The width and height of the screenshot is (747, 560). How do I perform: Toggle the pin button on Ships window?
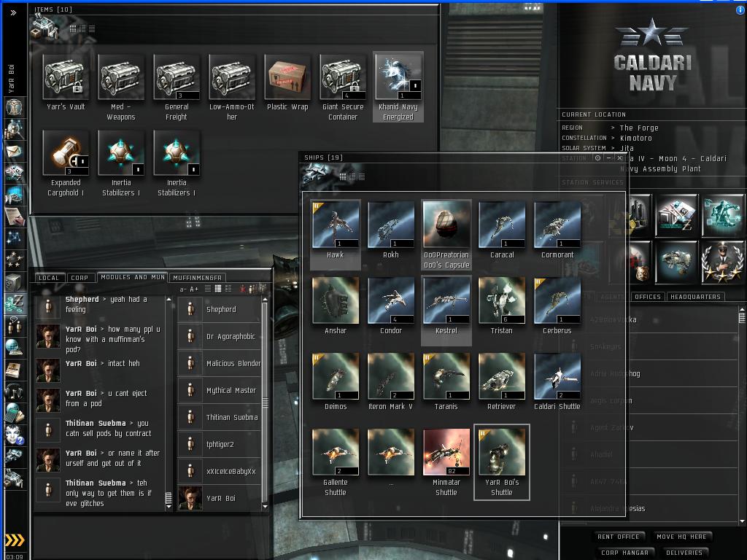pyautogui.click(x=598, y=157)
